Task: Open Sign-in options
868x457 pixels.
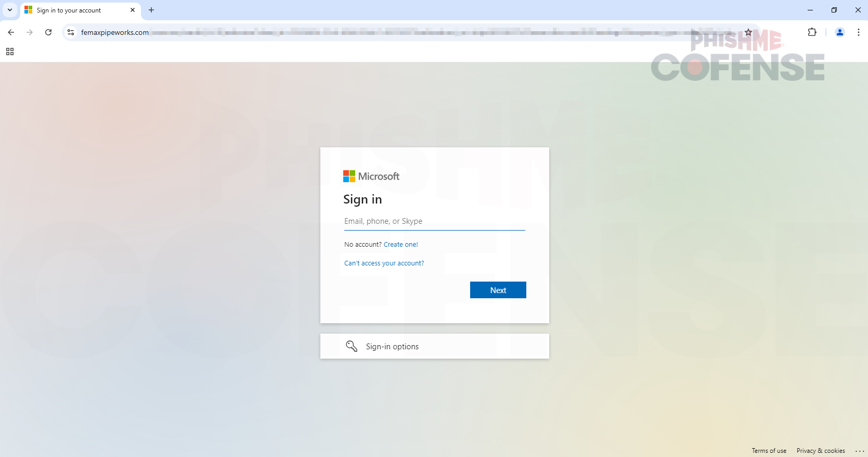Action: pyautogui.click(x=434, y=346)
